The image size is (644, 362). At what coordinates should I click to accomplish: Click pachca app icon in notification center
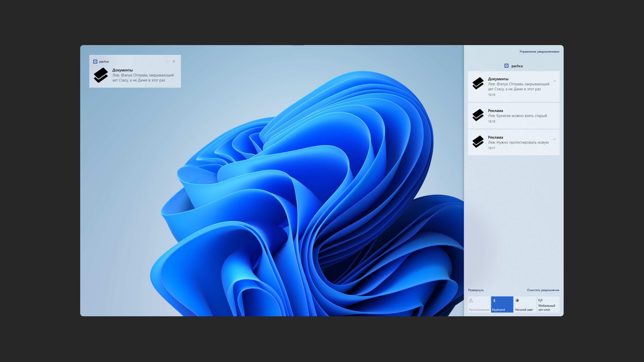[506, 66]
